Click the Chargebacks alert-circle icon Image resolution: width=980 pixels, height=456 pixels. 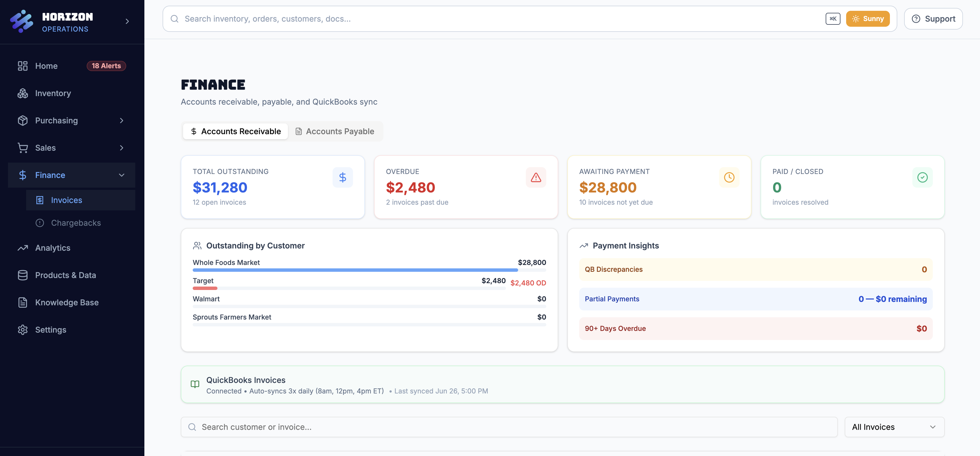pyautogui.click(x=40, y=223)
